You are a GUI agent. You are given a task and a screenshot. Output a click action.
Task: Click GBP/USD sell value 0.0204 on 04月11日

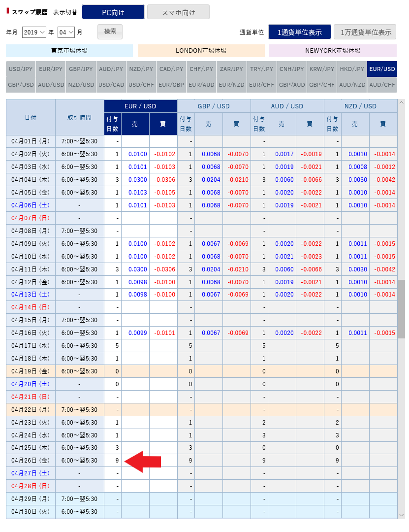point(211,269)
